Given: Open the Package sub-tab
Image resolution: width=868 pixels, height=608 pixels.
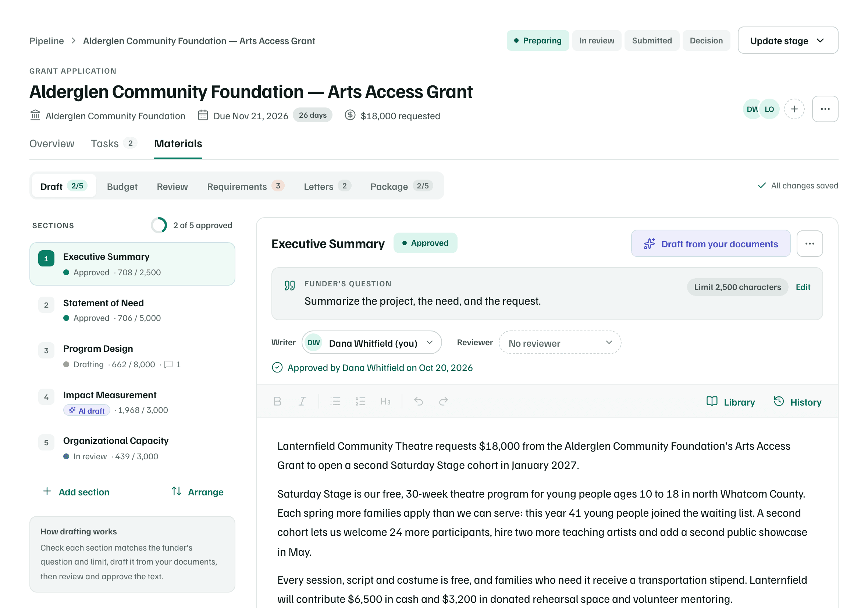Looking at the screenshot, I should [x=402, y=186].
